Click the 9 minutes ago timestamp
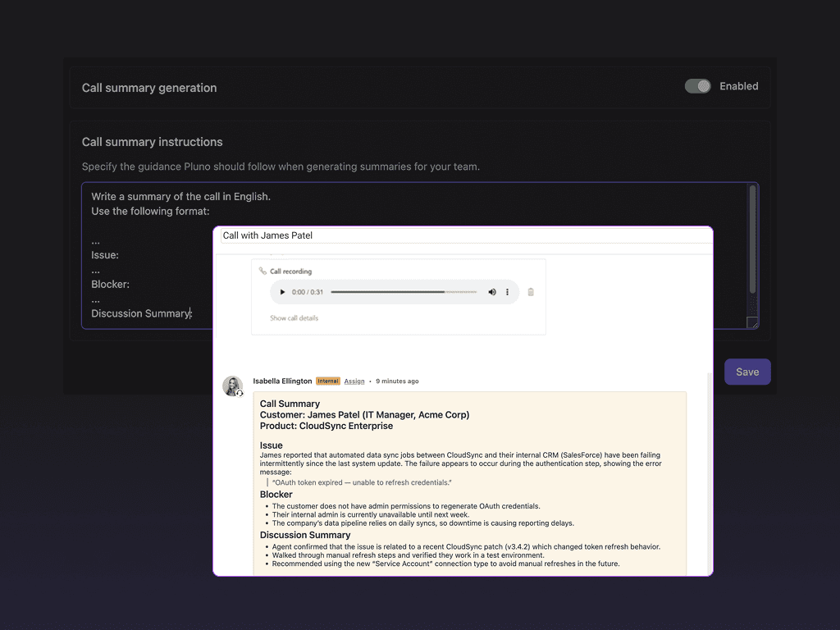Viewport: 840px width, 630px height. (397, 381)
